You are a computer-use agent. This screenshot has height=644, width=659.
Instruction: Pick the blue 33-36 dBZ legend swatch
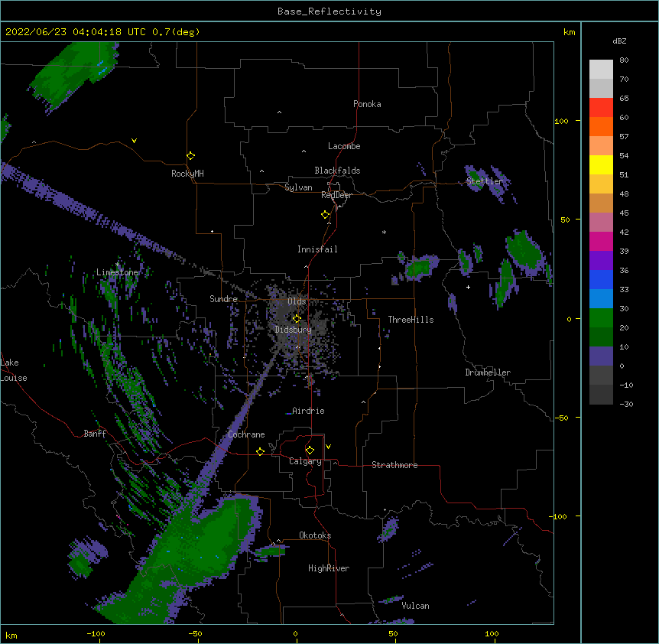pos(601,279)
